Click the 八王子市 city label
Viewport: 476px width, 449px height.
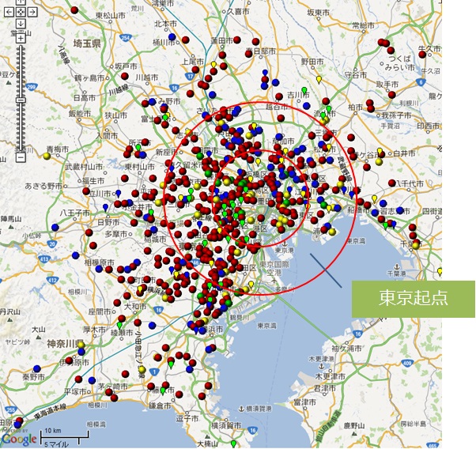pyautogui.click(x=75, y=213)
